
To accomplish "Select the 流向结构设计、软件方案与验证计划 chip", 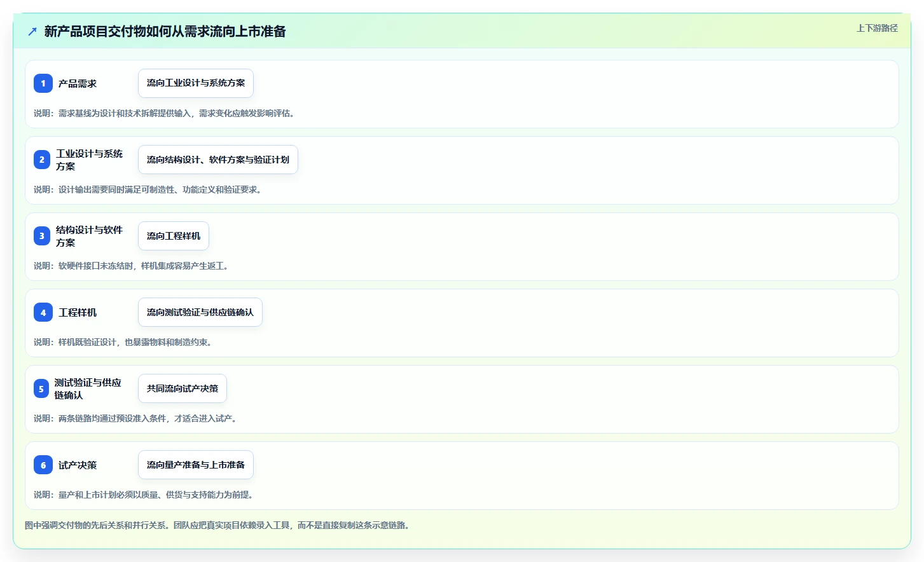I will pyautogui.click(x=218, y=160).
